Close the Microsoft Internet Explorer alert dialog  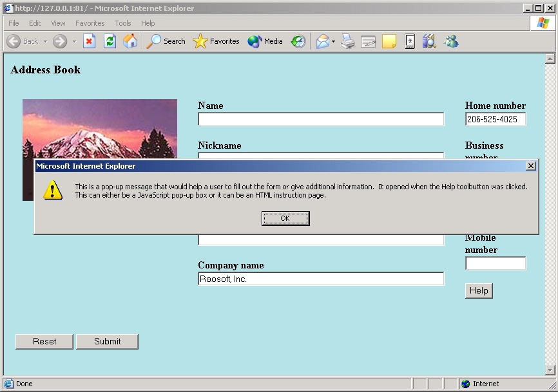(x=530, y=166)
